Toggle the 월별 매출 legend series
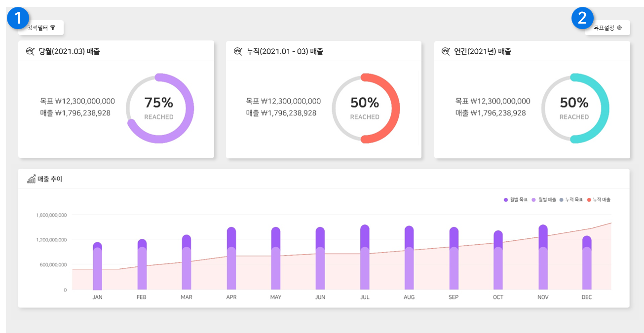 (x=544, y=200)
